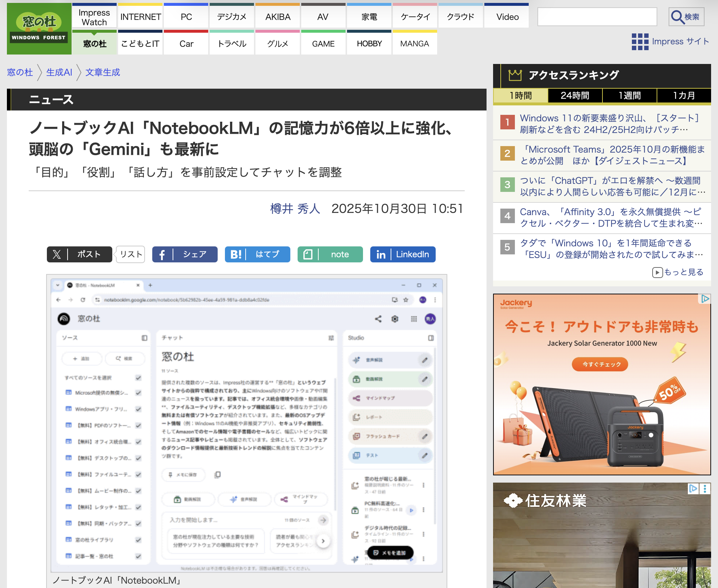Go to the GAME site section

tap(323, 44)
